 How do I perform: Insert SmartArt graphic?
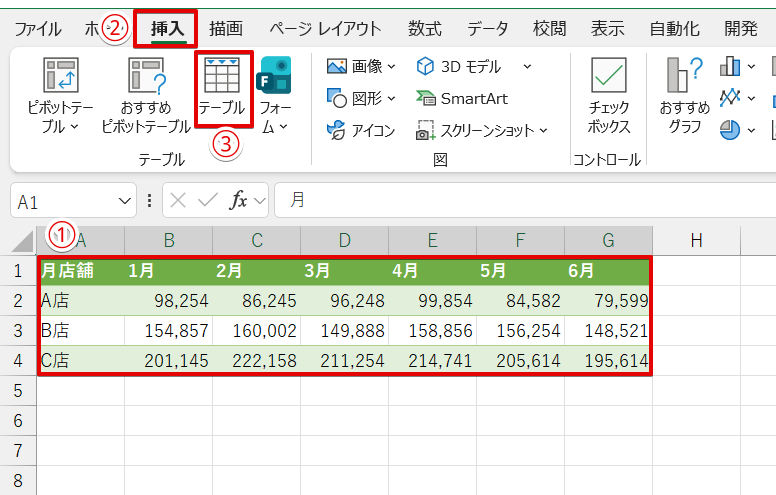tap(462, 99)
